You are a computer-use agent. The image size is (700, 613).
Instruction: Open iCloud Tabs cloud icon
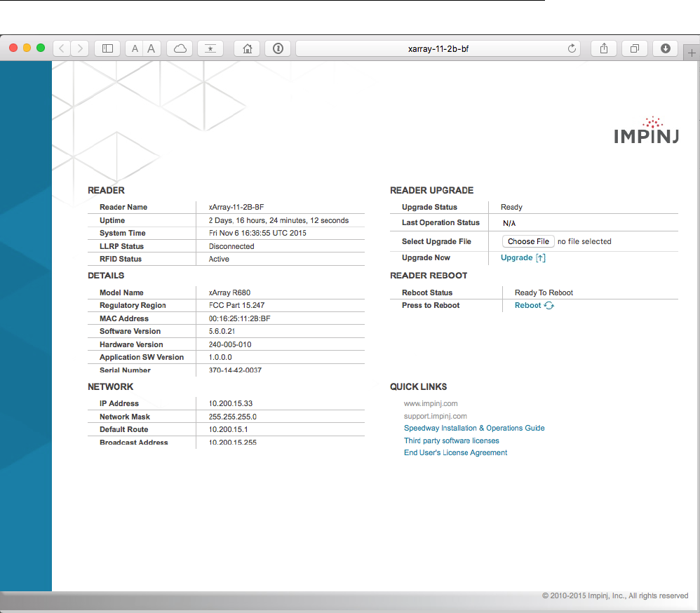coord(180,48)
